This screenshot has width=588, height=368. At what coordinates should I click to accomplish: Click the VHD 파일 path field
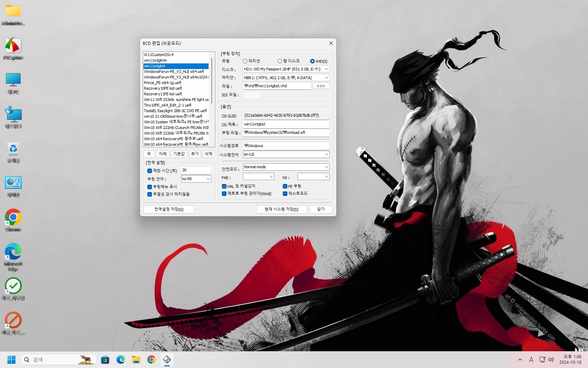point(277,86)
